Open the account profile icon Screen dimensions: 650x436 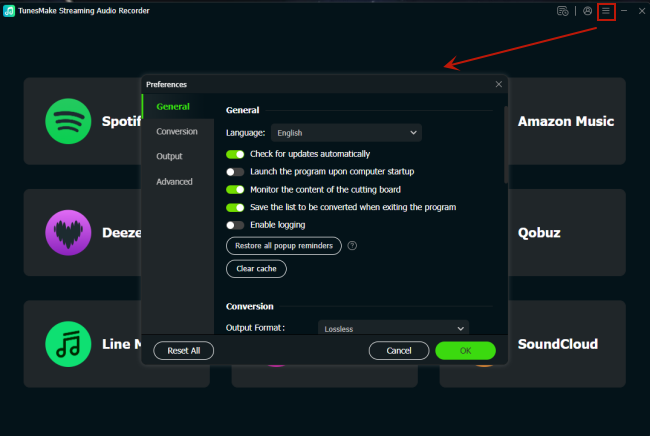(587, 11)
